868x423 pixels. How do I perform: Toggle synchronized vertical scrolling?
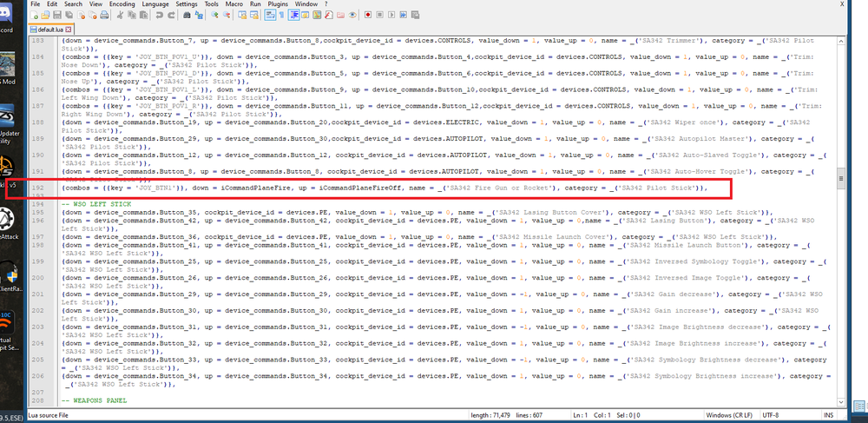click(x=242, y=16)
